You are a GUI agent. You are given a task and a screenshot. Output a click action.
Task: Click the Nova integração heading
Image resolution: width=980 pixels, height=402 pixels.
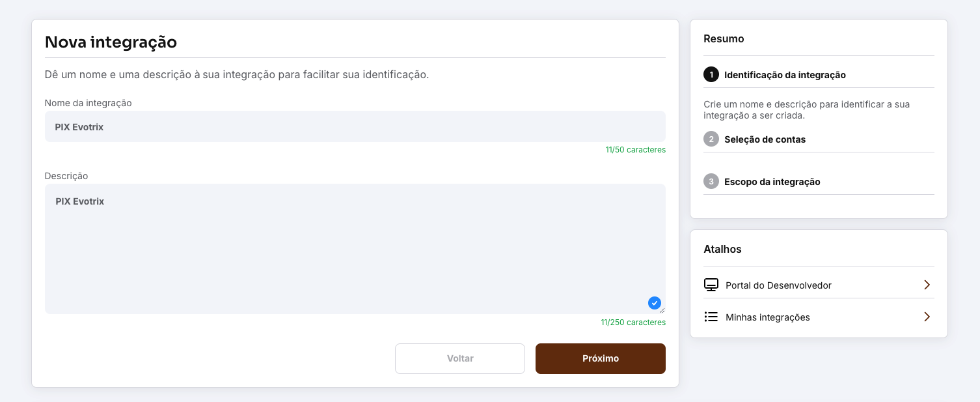111,42
